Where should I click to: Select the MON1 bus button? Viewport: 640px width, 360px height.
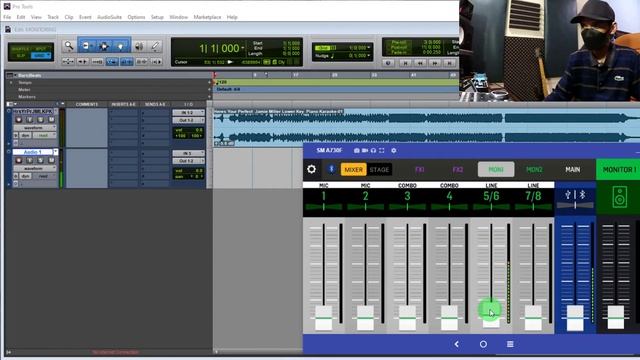(496, 169)
